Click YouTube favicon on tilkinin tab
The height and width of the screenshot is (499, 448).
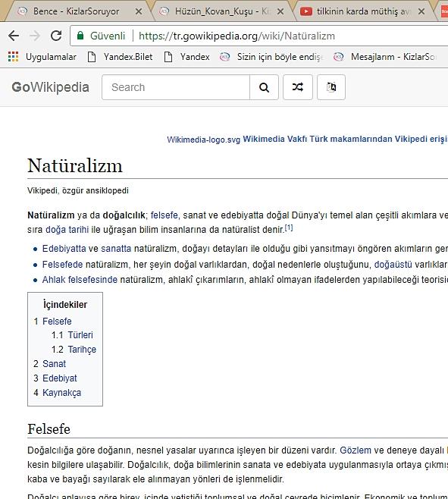click(x=306, y=11)
